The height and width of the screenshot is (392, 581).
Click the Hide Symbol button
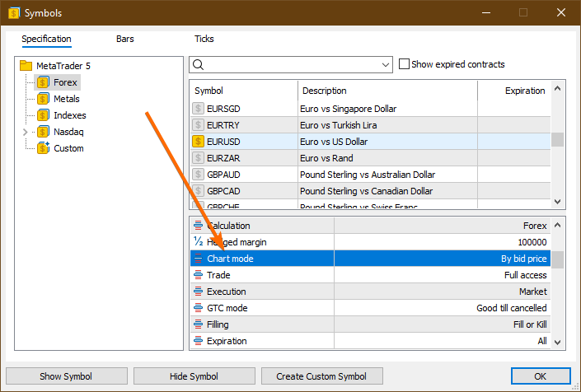(194, 376)
